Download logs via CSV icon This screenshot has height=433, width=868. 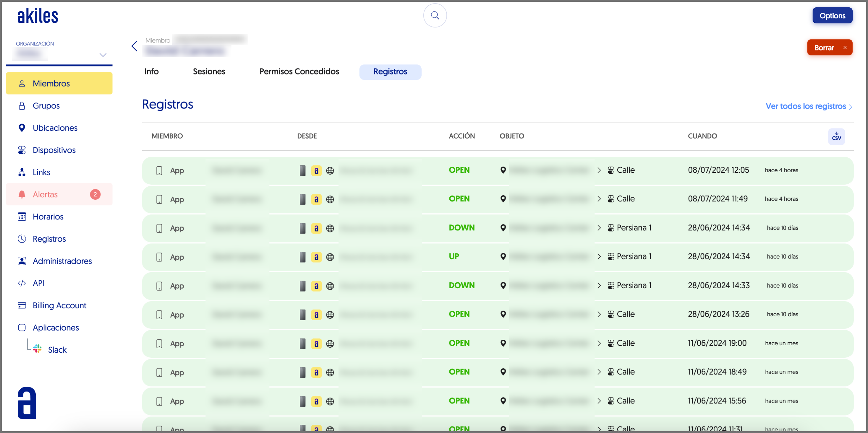(x=836, y=136)
